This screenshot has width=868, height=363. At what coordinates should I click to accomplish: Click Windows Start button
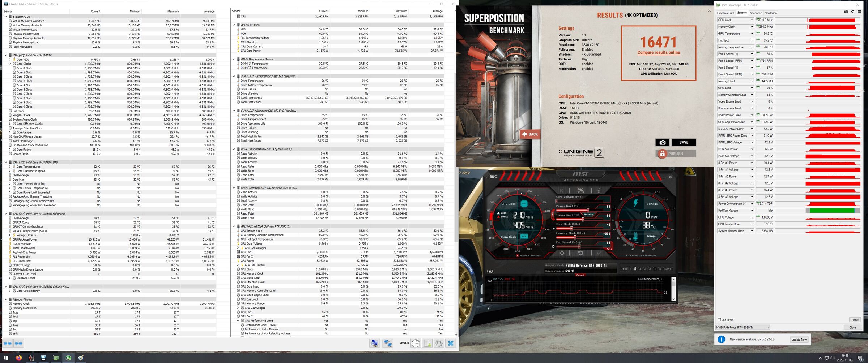(x=6, y=358)
